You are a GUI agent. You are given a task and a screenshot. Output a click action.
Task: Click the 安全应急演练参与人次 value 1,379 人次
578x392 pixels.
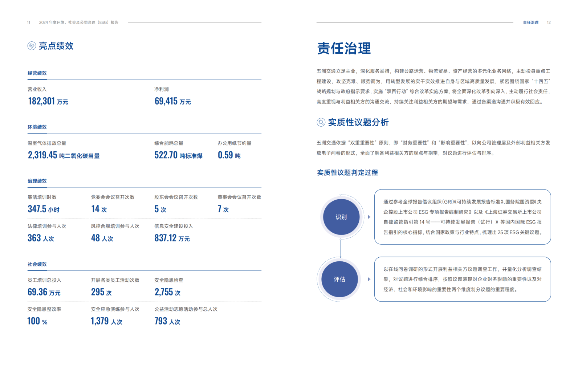pos(106,321)
